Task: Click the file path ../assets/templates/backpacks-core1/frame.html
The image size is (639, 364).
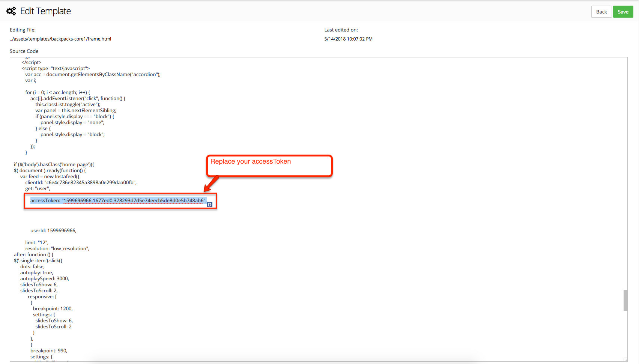Action: click(60, 39)
